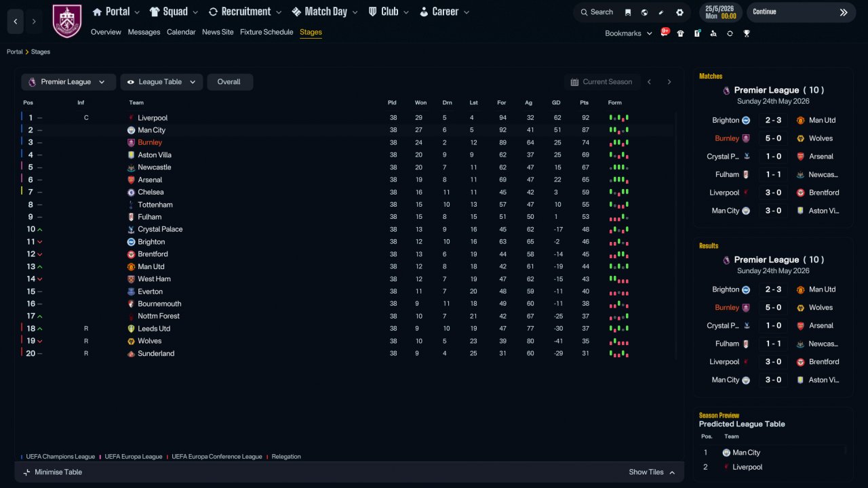Click Brighton's badge in the Matches panel
Viewport: 868px width, 488px height.
tap(746, 120)
